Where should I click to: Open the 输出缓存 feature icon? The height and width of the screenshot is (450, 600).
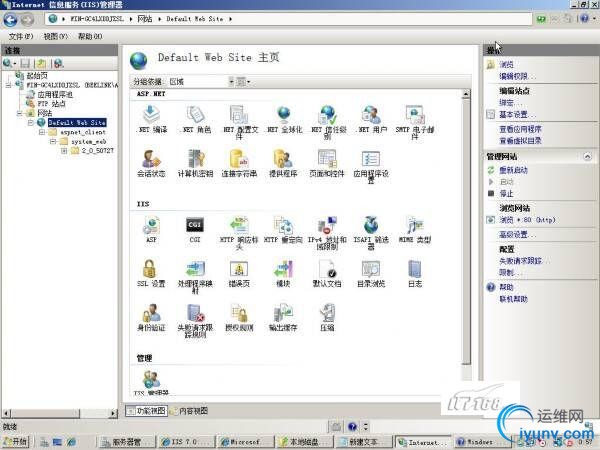point(283,317)
